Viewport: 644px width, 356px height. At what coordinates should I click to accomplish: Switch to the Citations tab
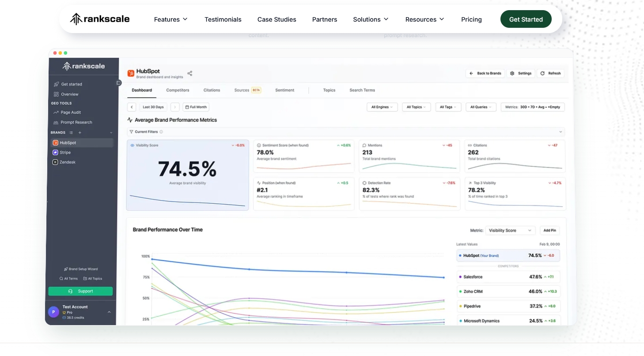pos(212,90)
